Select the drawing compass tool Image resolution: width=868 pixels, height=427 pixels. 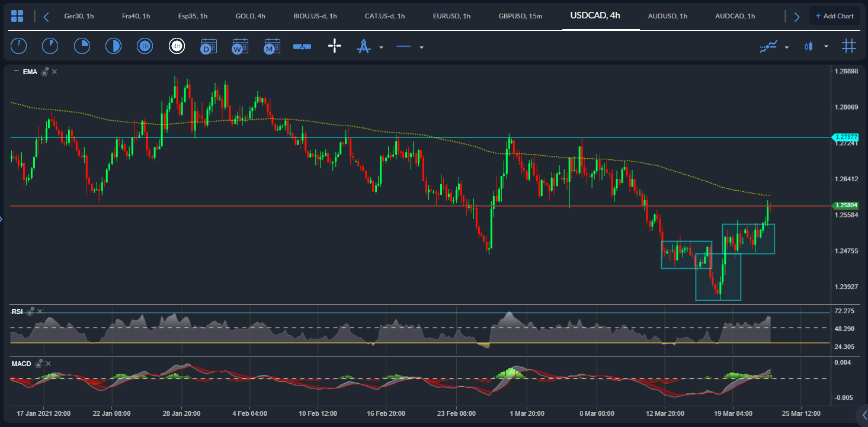364,46
